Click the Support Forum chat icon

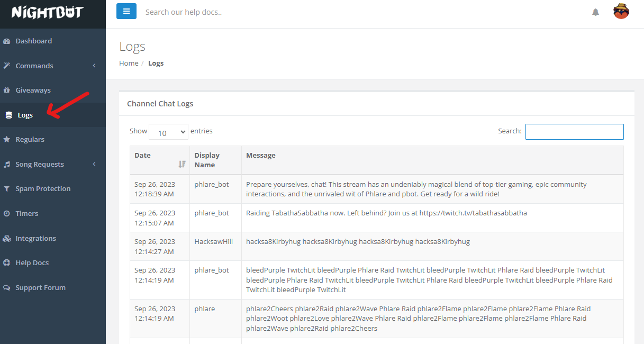pos(7,287)
